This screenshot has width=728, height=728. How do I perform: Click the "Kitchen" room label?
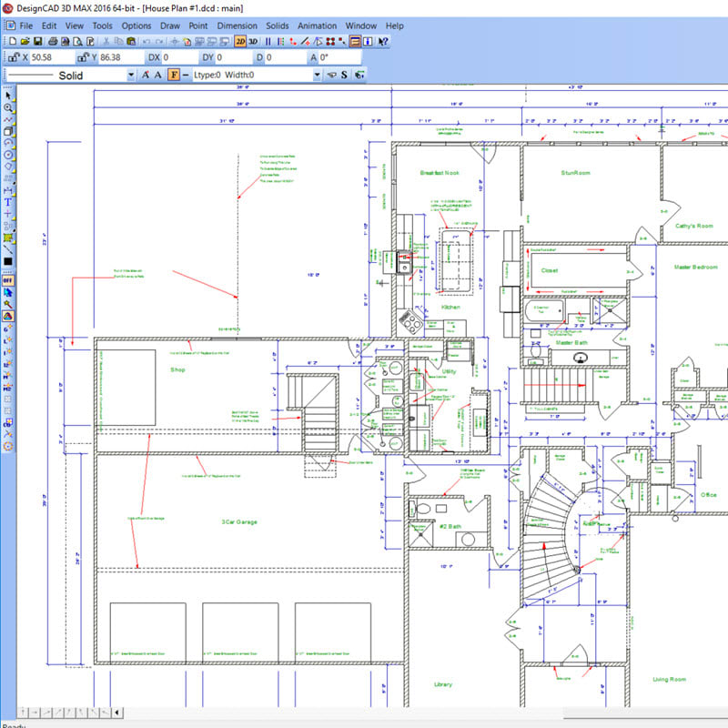coord(450,307)
